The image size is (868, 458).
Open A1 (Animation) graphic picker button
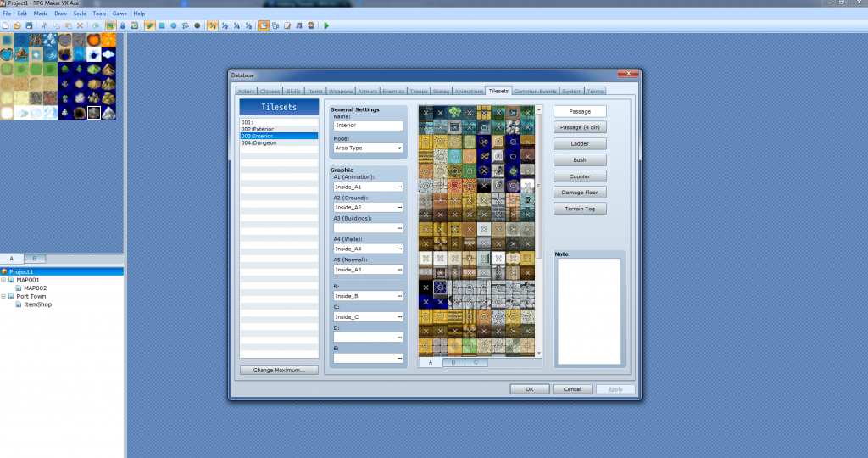[x=398, y=186]
